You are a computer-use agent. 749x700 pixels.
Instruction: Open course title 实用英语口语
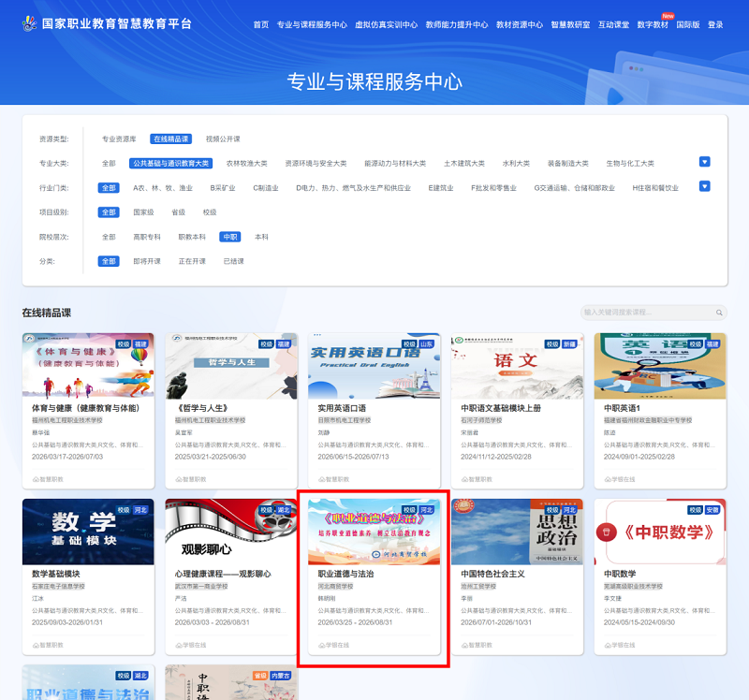pyautogui.click(x=342, y=408)
